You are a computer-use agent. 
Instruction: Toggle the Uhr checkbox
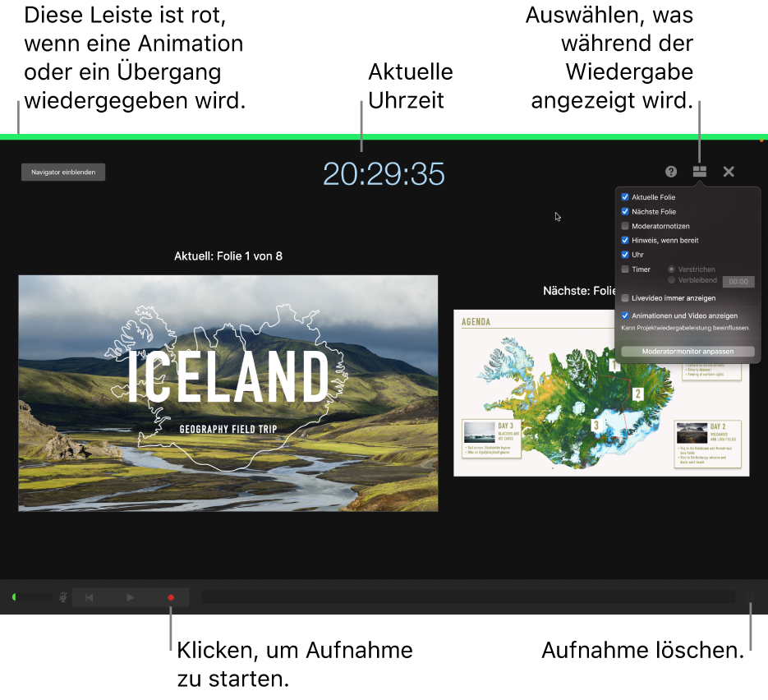tap(625, 254)
